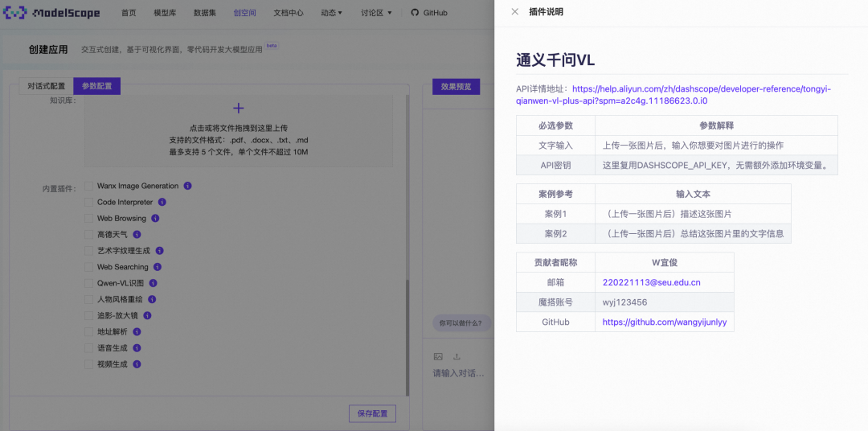
Task: Open the GitHub icon in navigation bar
Action: coord(415,13)
